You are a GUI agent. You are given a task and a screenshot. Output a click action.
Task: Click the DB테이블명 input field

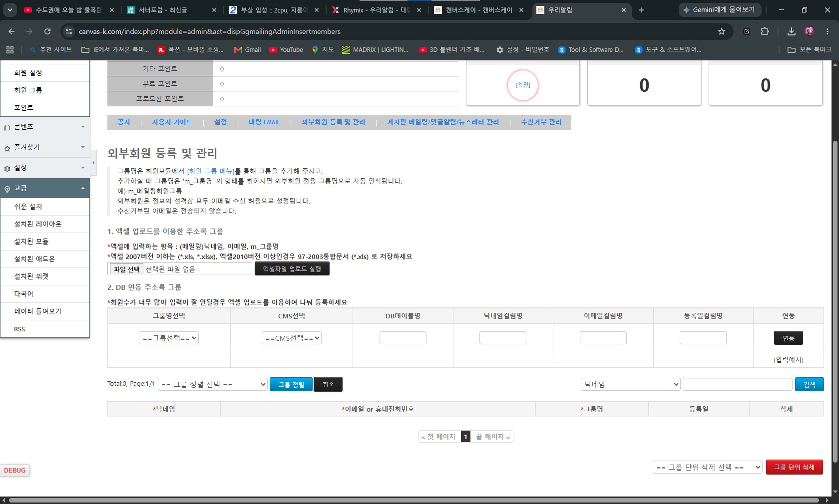tap(403, 338)
